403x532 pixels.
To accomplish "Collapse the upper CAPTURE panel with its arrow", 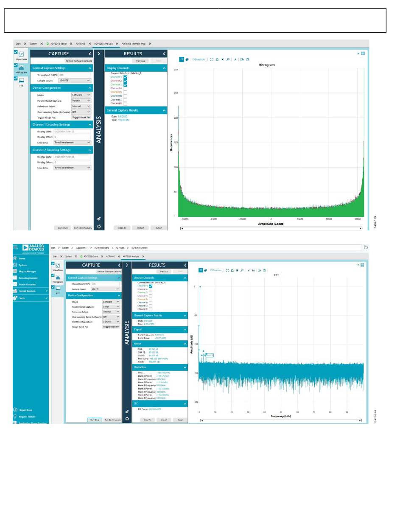I will point(90,53).
